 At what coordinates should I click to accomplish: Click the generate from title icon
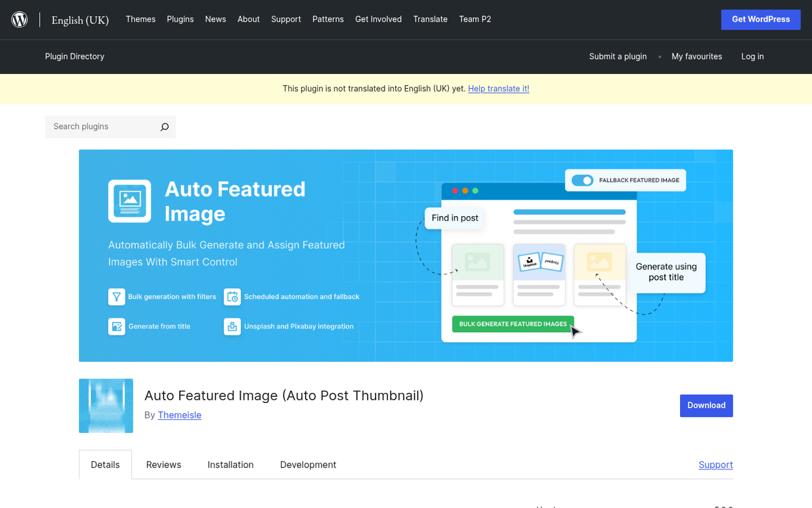116,326
